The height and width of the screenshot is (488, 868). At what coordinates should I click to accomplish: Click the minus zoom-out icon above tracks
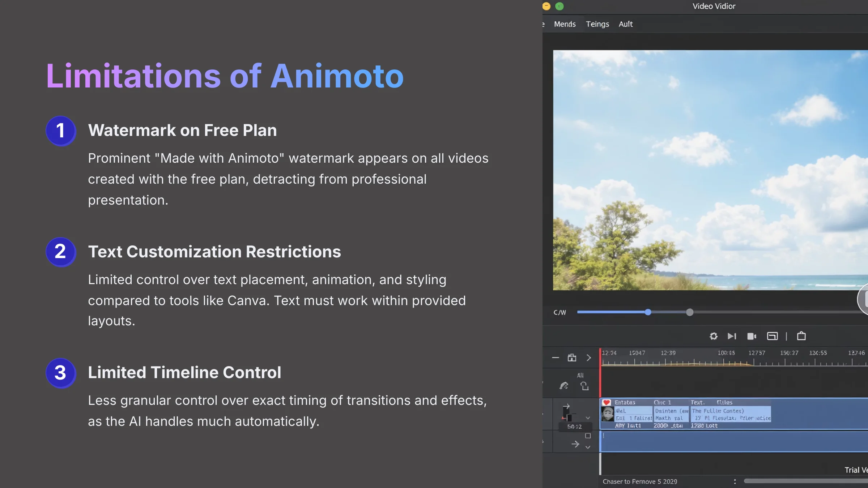point(556,358)
